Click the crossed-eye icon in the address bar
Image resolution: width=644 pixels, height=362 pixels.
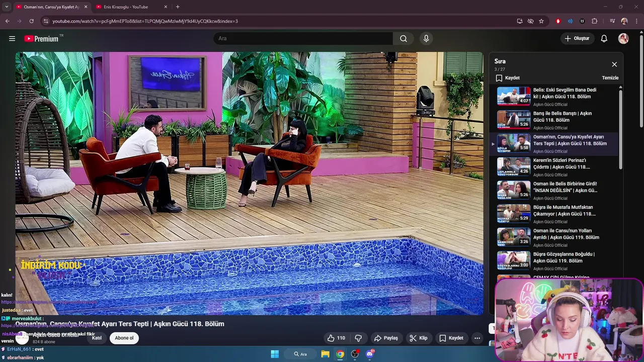click(x=530, y=21)
